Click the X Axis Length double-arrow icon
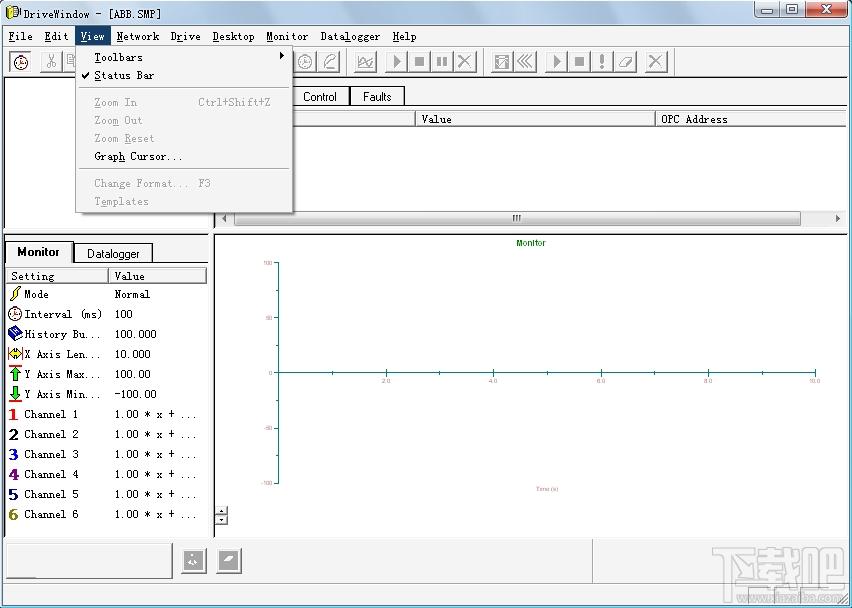Viewport: 852px width, 608px height. click(x=15, y=354)
